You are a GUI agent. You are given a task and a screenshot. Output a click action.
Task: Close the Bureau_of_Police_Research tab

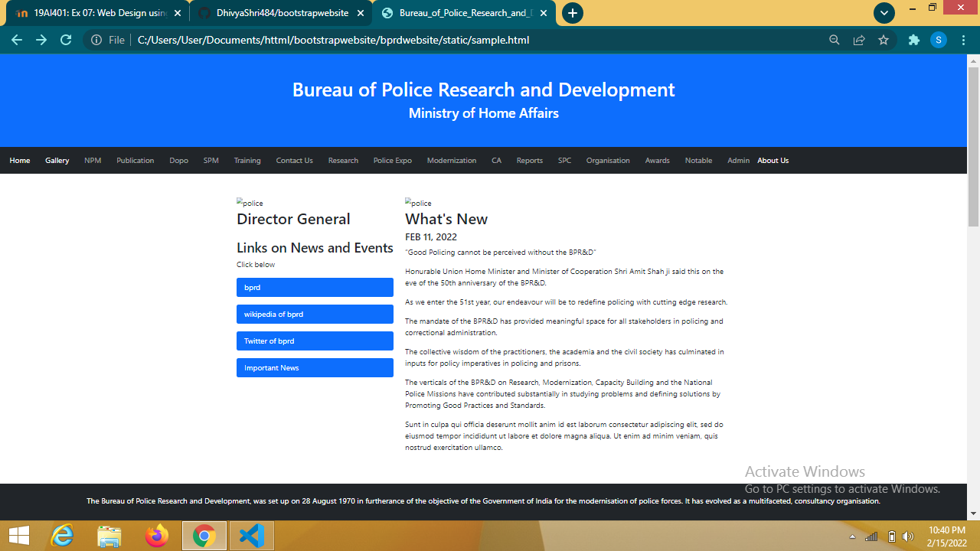tap(542, 13)
